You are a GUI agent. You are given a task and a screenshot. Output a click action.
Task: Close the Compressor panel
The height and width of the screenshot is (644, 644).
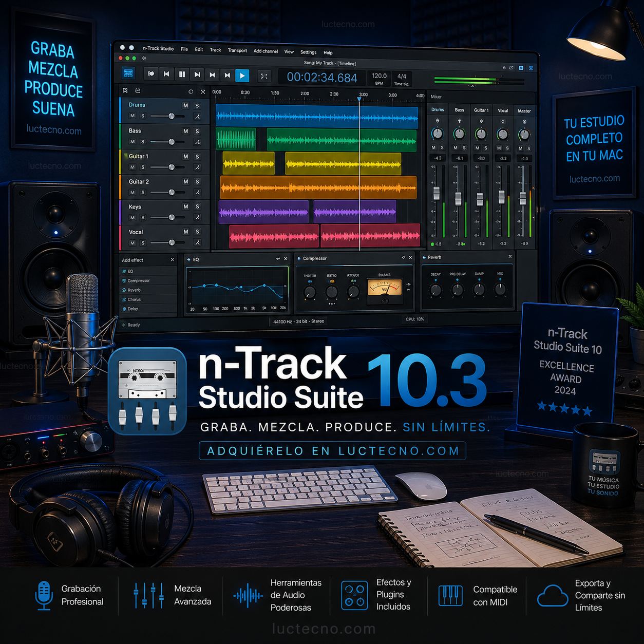coord(410,257)
